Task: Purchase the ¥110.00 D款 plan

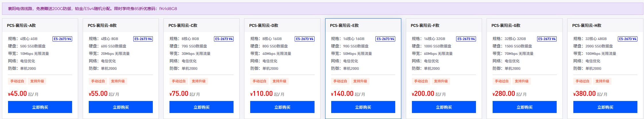Action: tap(282, 107)
